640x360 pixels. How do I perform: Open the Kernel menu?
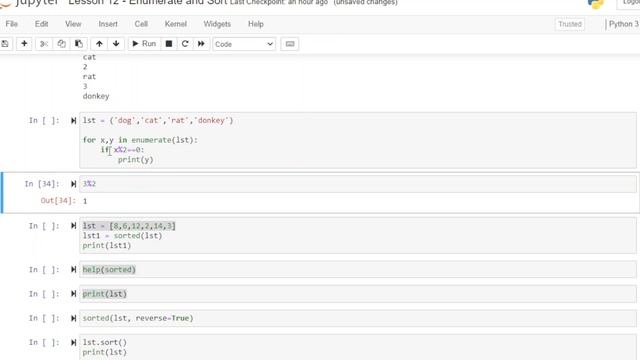[x=176, y=24]
